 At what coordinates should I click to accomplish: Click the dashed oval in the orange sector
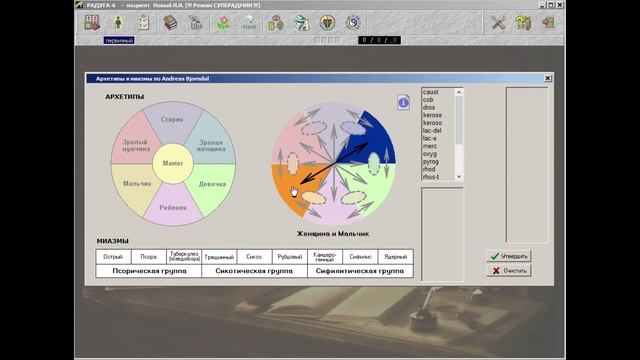pyautogui.click(x=313, y=198)
